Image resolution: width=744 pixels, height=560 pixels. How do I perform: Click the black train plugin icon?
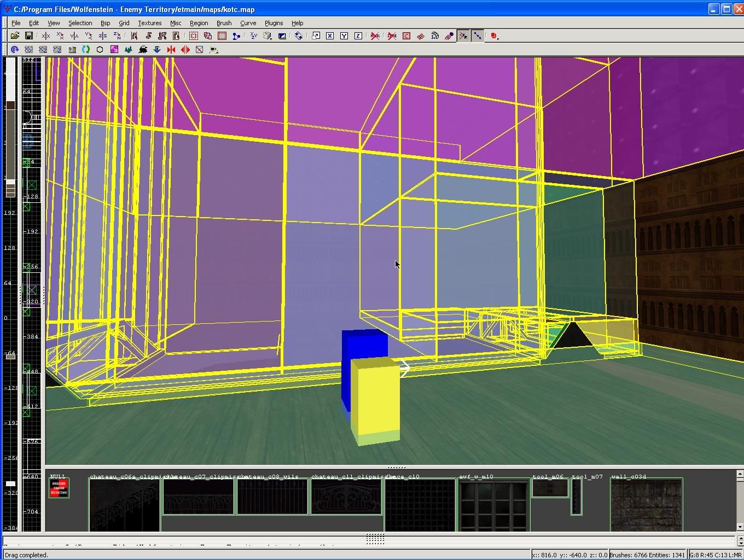(x=143, y=49)
